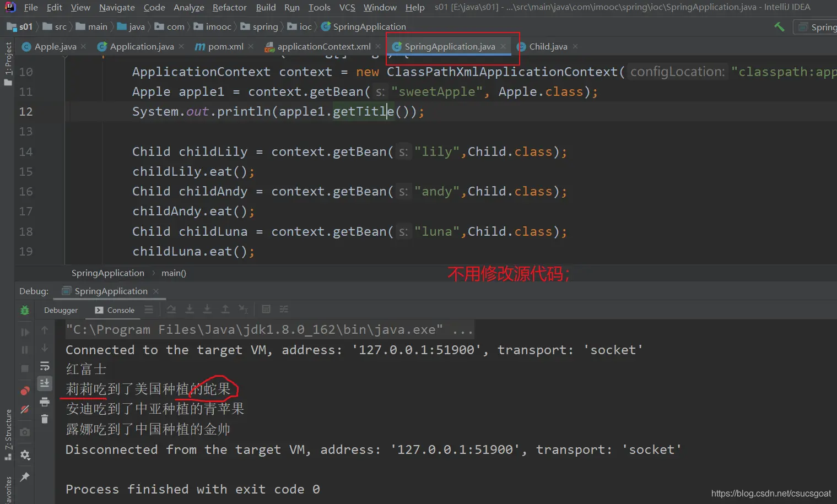Toggle Scroll to End in console
Screen dimensions: 837x504
(45, 383)
